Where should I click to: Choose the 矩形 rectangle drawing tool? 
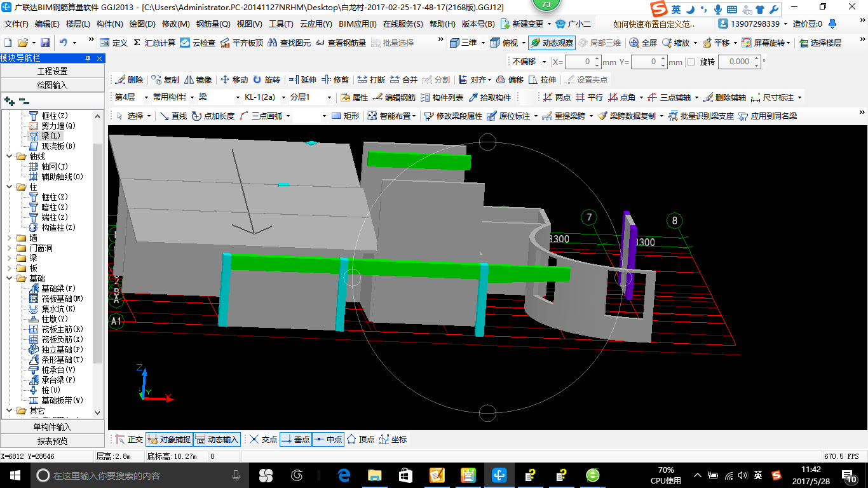(x=346, y=116)
